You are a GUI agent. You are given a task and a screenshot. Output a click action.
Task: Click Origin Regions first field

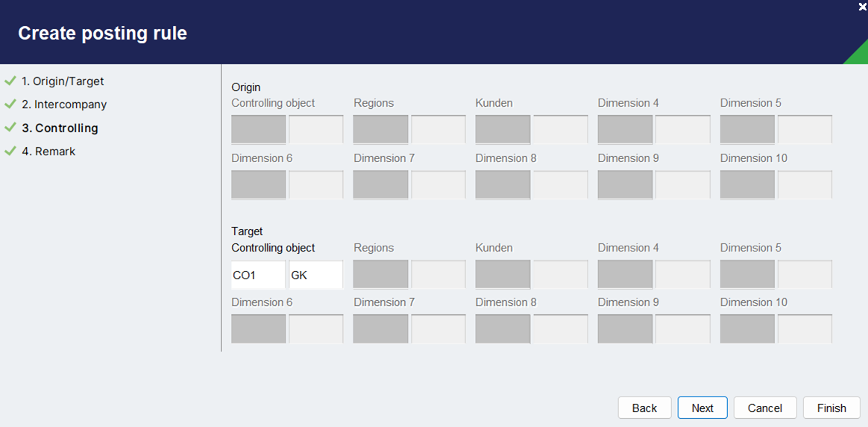click(x=380, y=130)
